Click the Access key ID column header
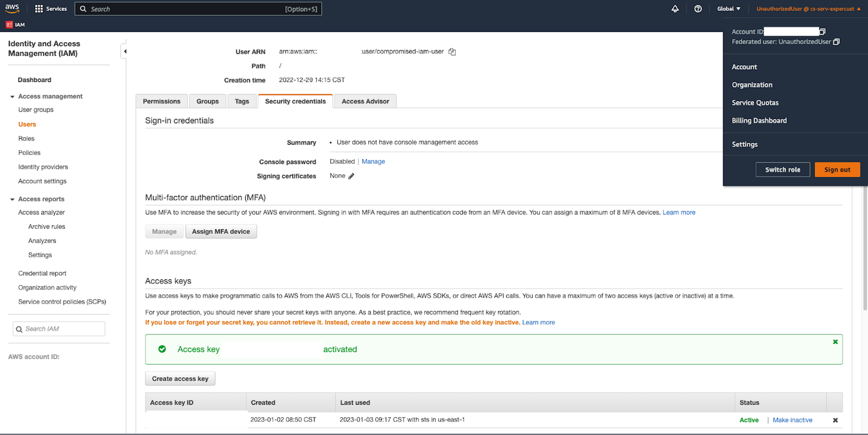The height and width of the screenshot is (435, 868). tap(196, 402)
